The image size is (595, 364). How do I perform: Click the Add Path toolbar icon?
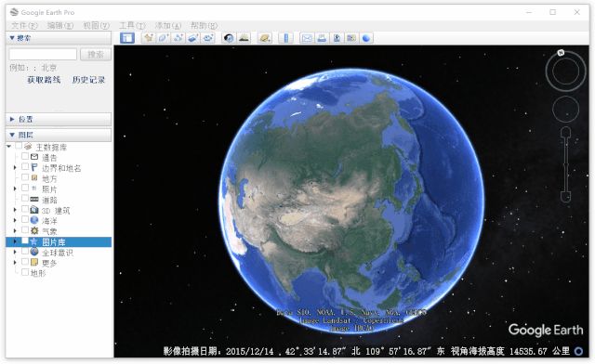178,38
